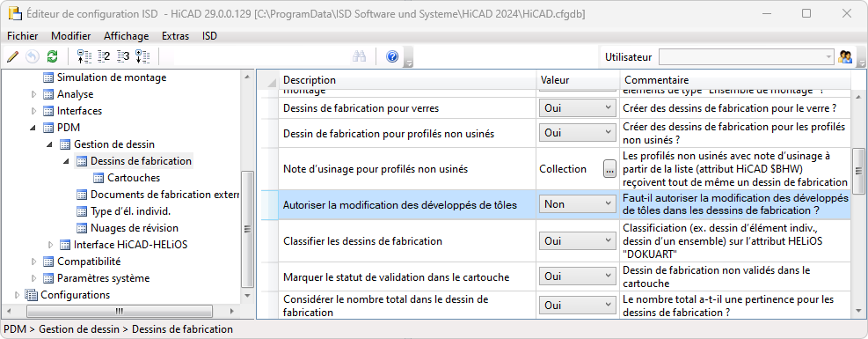
Task: Collapse the PDM tree node
Action: pos(34,128)
